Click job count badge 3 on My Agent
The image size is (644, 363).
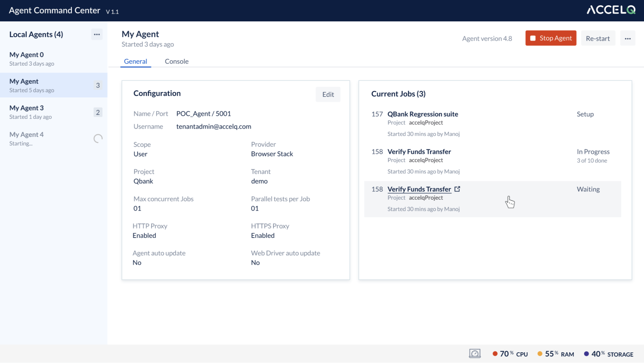click(98, 85)
